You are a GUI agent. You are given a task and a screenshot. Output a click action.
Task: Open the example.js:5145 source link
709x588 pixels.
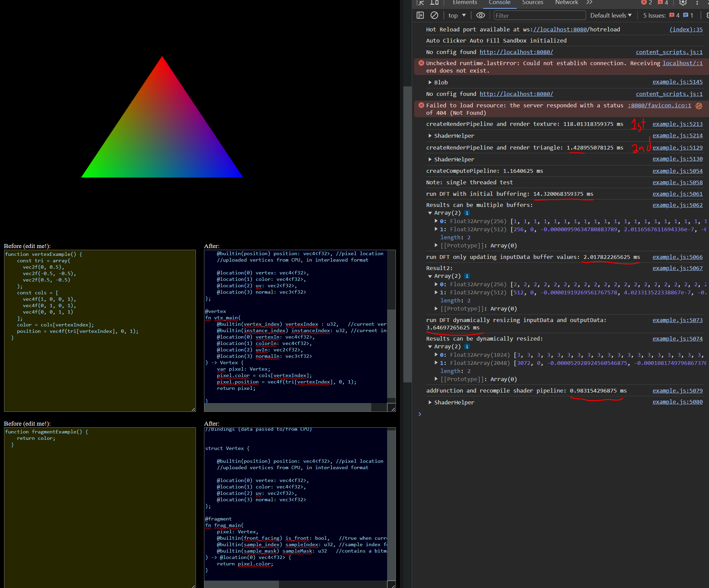678,82
